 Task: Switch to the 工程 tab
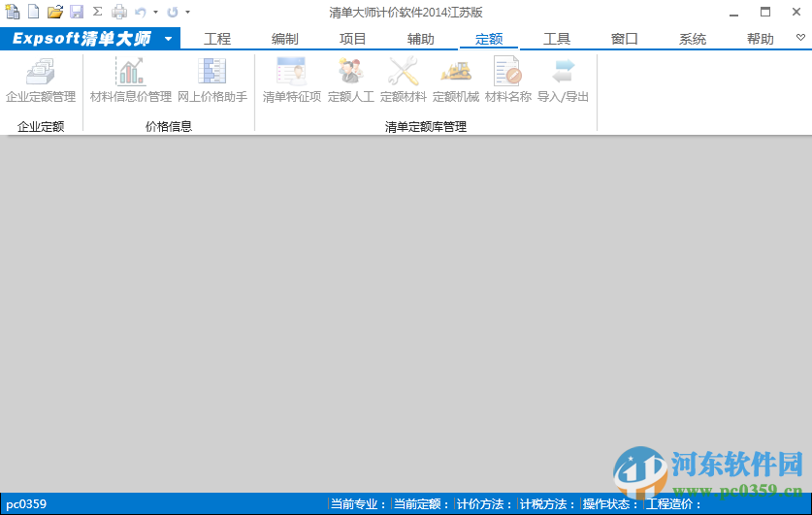coord(217,39)
